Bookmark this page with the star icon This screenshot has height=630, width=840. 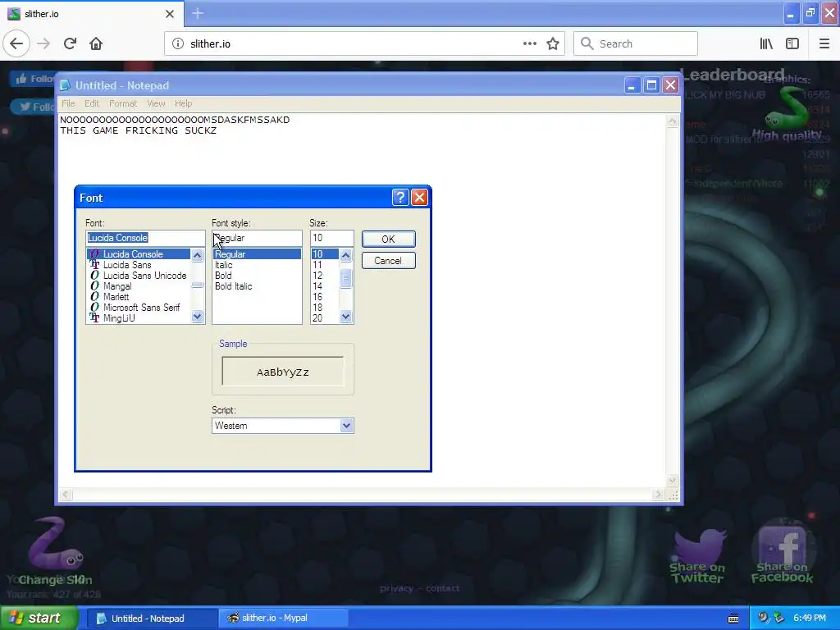coord(553,44)
